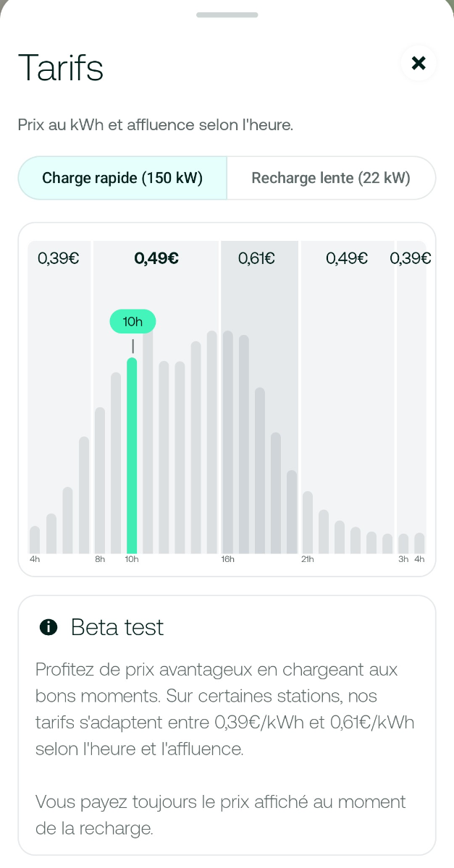Tap the tallest bar right after 10h
This screenshot has height=868, width=454.
click(x=148, y=441)
